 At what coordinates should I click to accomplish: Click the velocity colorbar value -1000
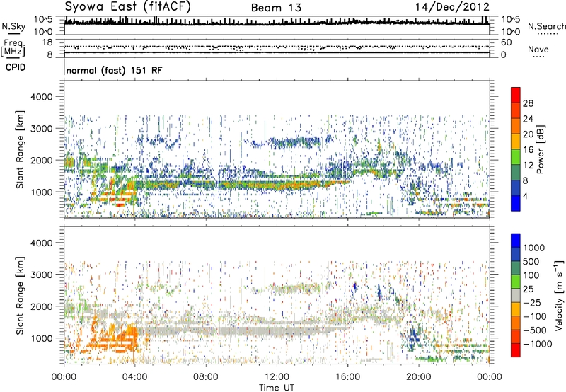(537, 344)
